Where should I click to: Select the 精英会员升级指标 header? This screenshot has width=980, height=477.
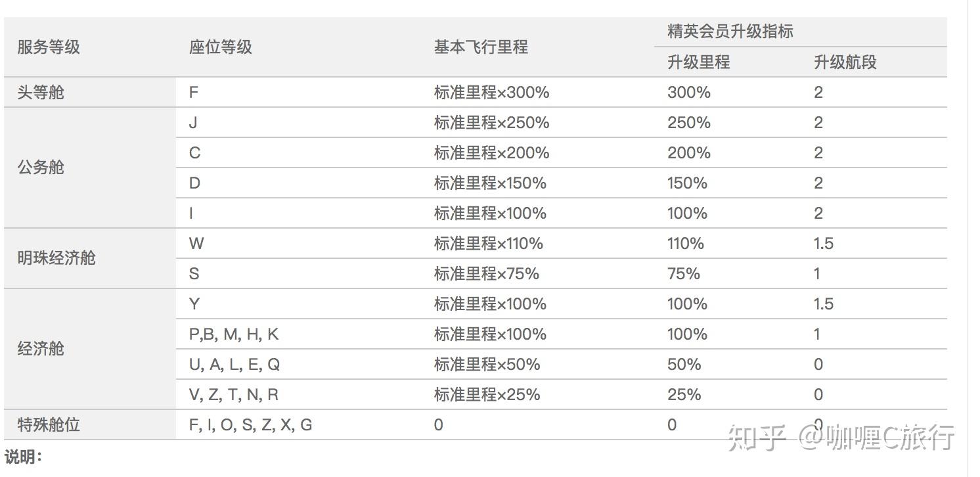(730, 32)
